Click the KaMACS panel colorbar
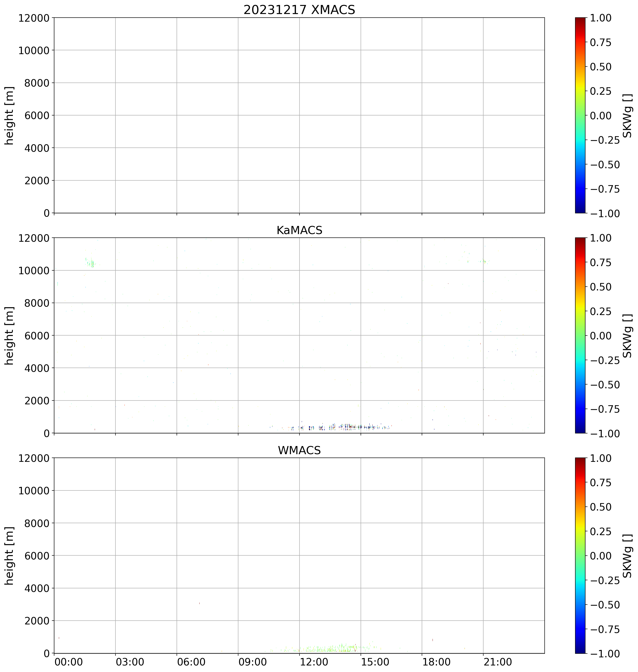The image size is (638, 672). click(580, 335)
